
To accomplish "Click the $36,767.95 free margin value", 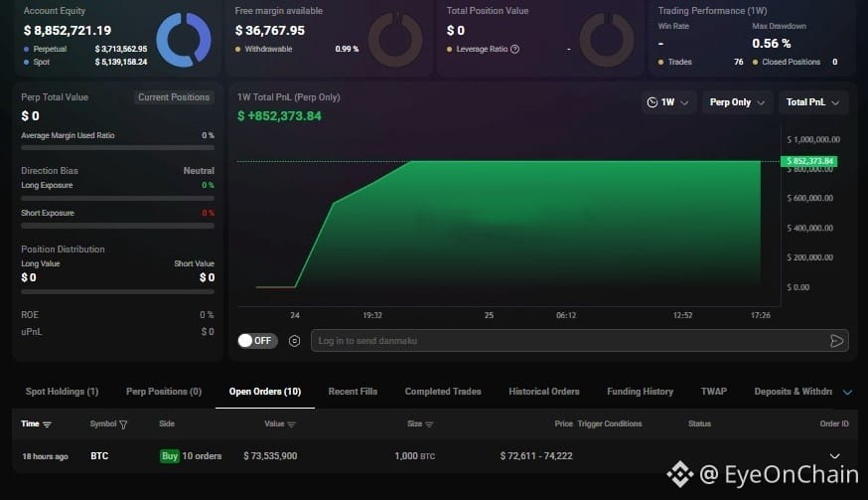I will pos(269,31).
